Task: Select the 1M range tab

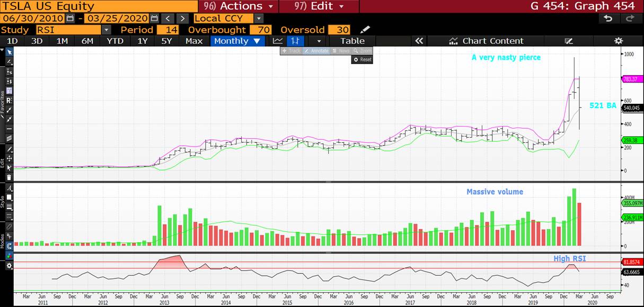Action: (x=62, y=41)
